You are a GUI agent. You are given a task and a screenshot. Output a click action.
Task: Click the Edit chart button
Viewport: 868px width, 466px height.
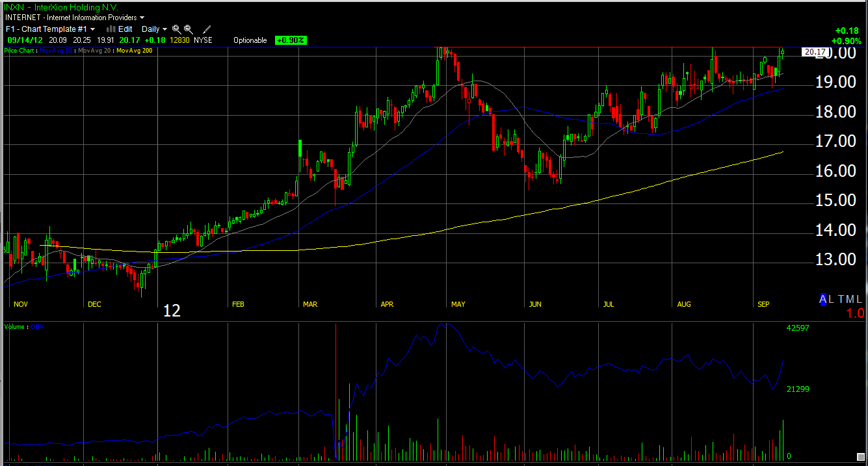125,29
